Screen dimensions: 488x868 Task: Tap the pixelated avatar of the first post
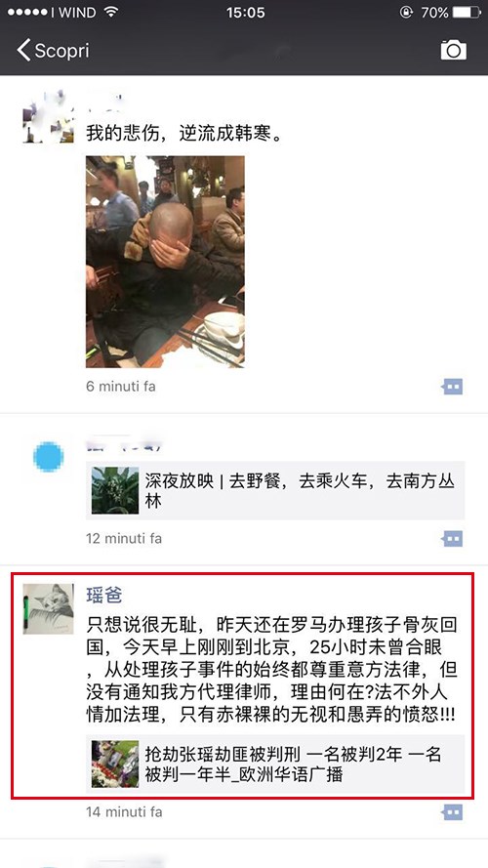click(x=48, y=118)
